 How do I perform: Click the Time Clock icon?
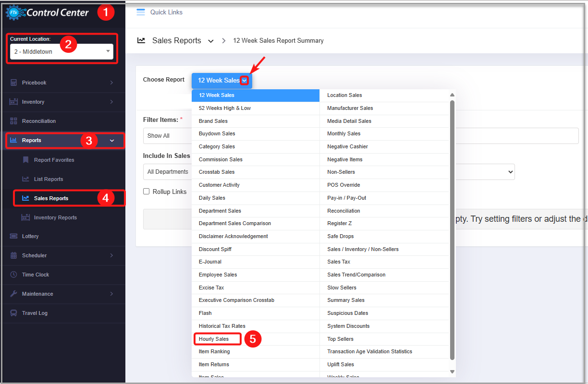(13, 275)
